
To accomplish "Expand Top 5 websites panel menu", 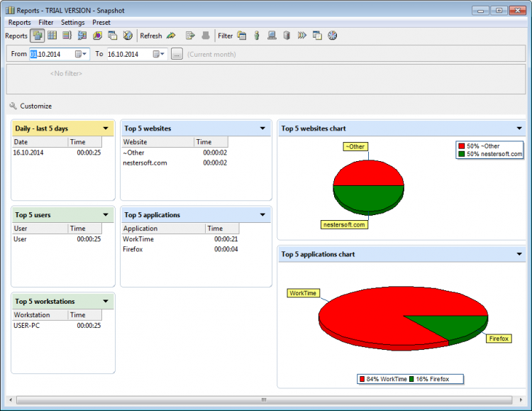I will tap(262, 128).
